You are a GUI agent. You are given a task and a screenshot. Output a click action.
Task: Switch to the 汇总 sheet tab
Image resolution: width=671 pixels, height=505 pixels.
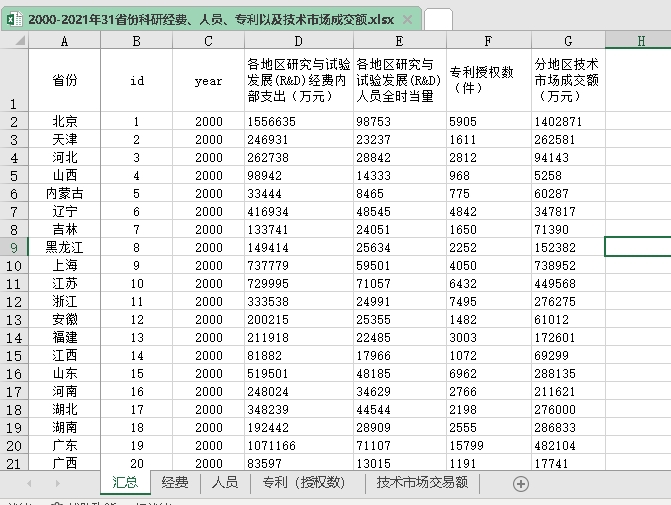click(x=125, y=482)
